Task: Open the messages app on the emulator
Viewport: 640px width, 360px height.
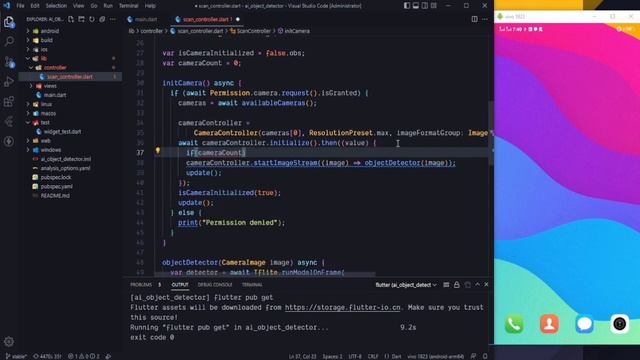Action: pos(584,324)
